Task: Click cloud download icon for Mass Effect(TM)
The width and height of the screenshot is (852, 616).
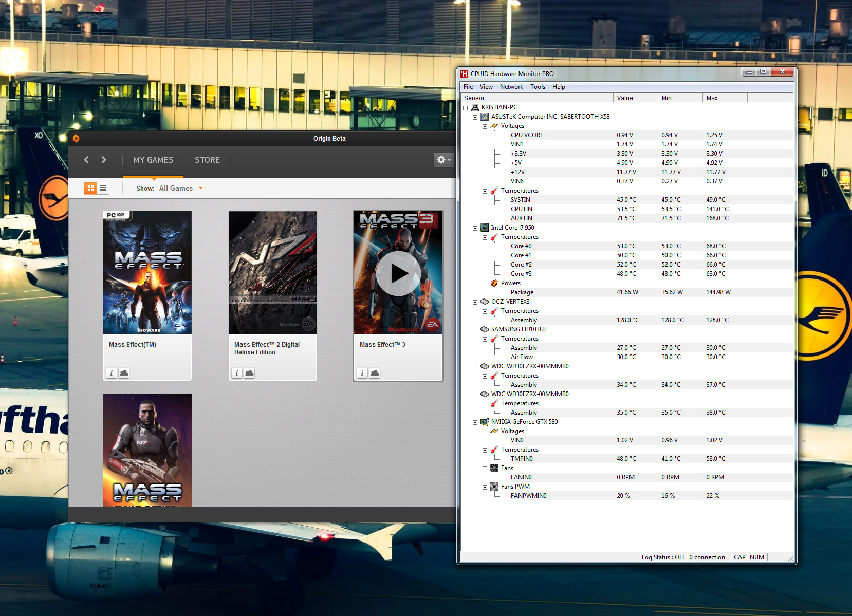Action: (x=124, y=373)
